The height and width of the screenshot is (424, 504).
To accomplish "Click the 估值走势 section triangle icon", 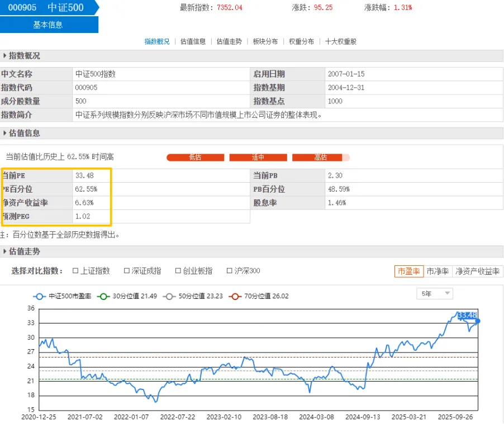I will (x=5, y=252).
